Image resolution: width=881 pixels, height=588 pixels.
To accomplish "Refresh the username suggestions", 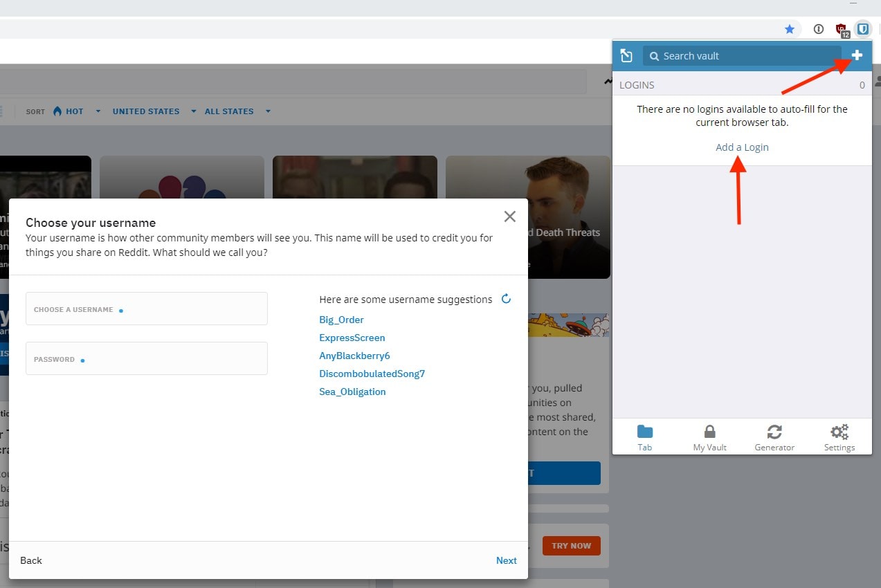I will click(x=506, y=299).
